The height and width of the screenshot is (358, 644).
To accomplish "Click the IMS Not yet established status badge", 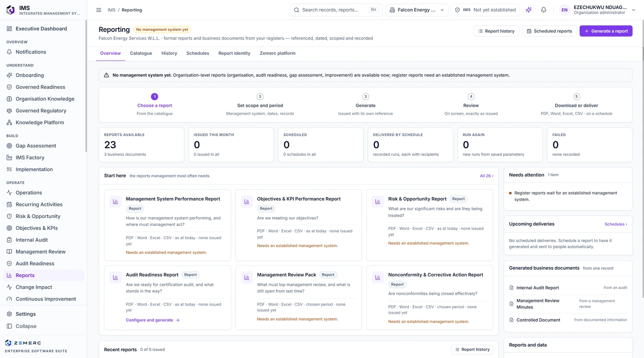I will pyautogui.click(x=485, y=10).
